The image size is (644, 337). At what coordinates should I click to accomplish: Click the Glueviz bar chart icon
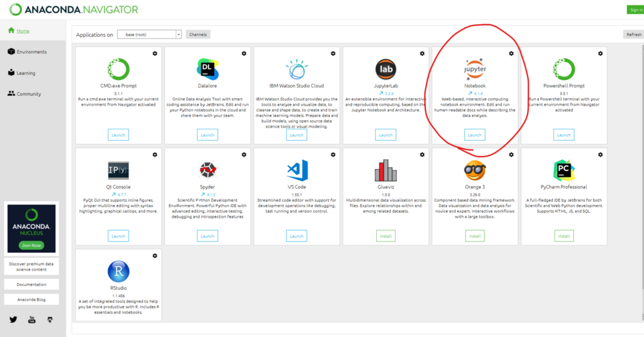(x=385, y=170)
